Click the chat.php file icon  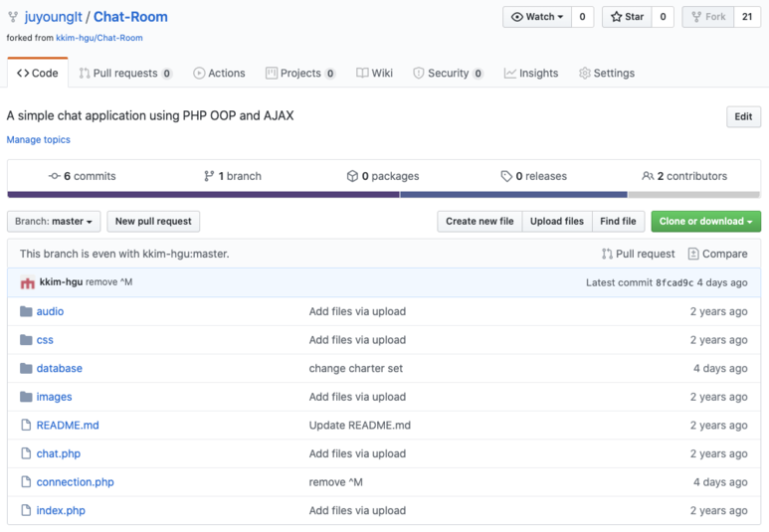pos(26,453)
